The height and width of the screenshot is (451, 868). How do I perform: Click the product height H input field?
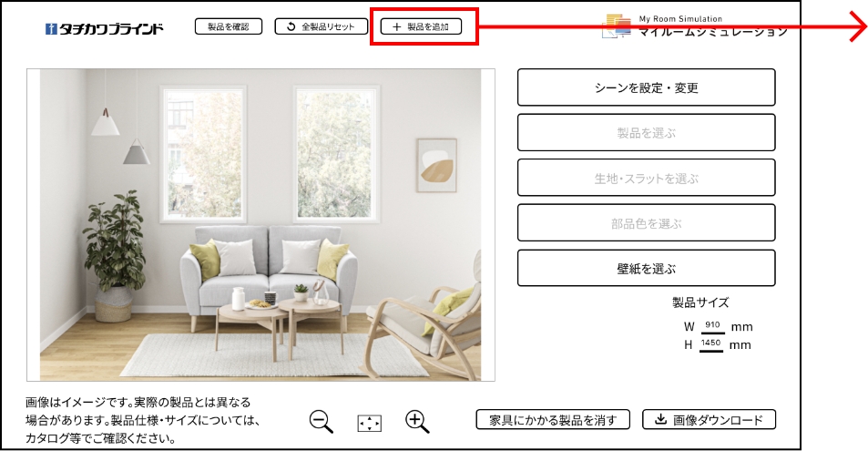(x=710, y=344)
